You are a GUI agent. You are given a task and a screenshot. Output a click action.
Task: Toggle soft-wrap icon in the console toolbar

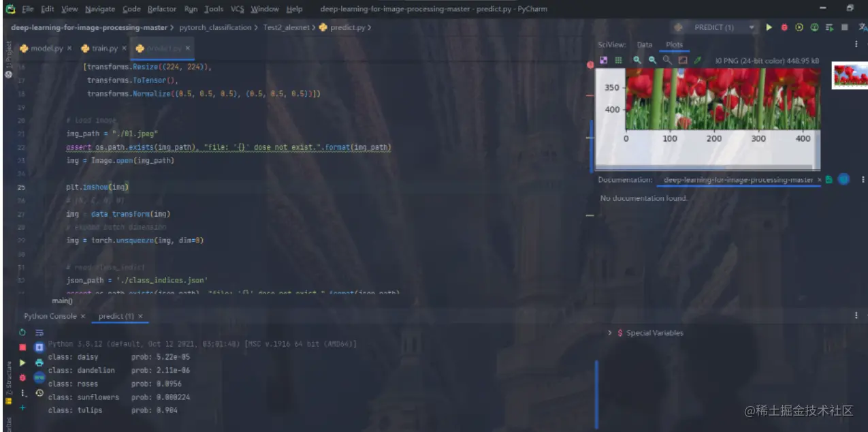tap(39, 333)
